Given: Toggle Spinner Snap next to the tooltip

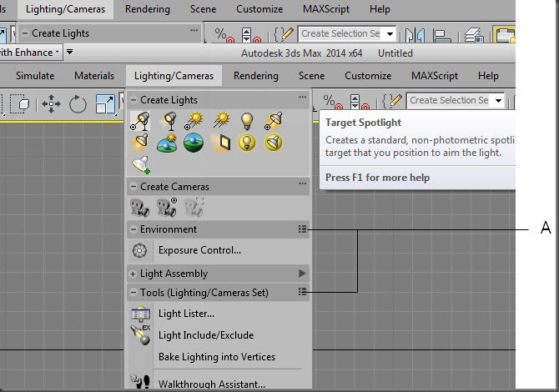Looking at the screenshot, I should click(x=360, y=102).
